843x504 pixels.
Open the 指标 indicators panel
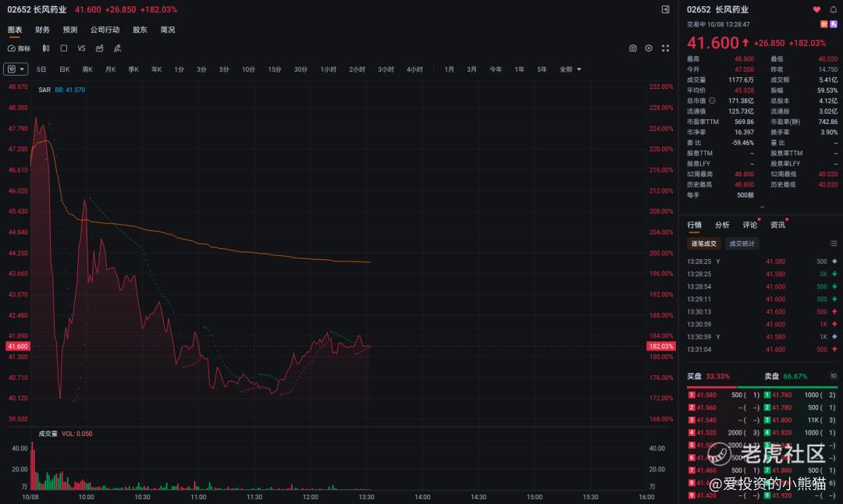tap(19, 48)
